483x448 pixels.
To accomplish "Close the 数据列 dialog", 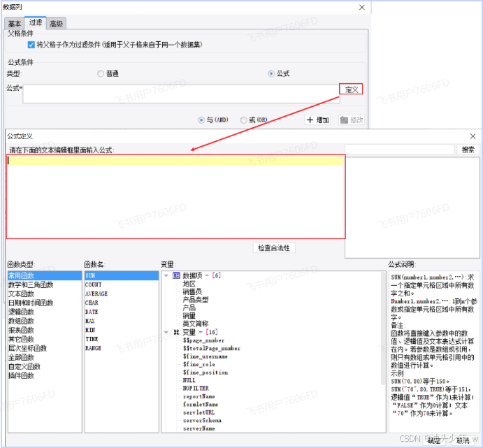I will pos(362,8).
